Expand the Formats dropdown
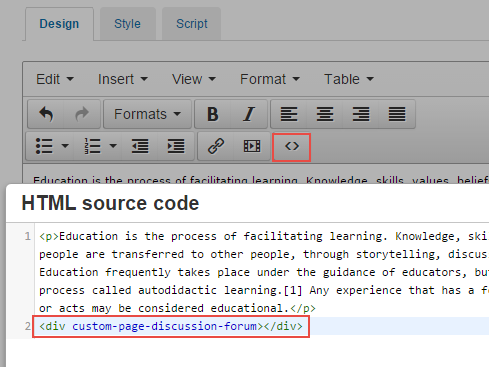This screenshot has width=489, height=367. 147,114
